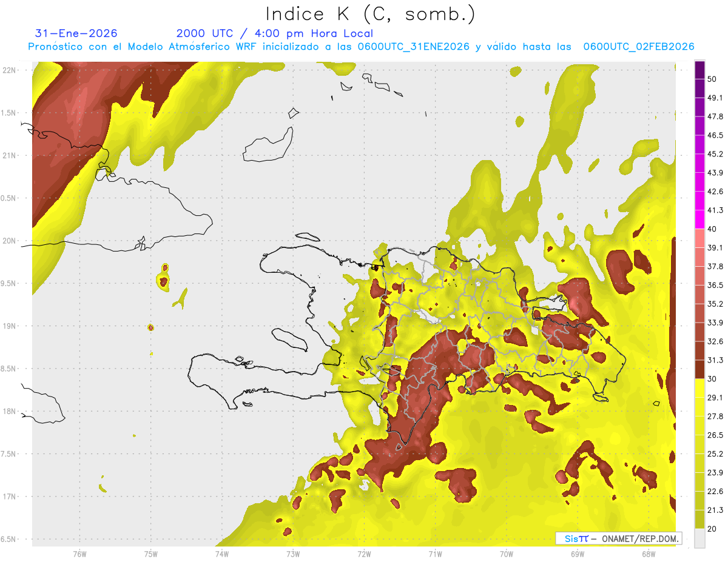
Task: Click the '68W' longitude label
Action: point(648,554)
